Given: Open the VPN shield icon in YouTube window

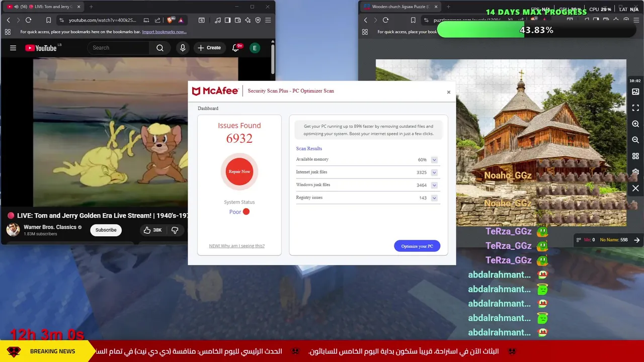Looking at the screenshot, I should (258, 20).
